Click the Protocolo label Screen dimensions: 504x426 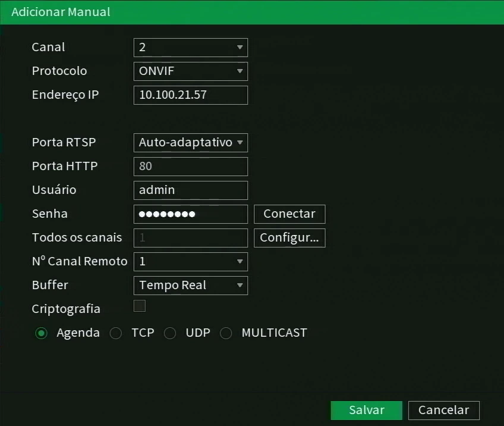click(x=59, y=71)
